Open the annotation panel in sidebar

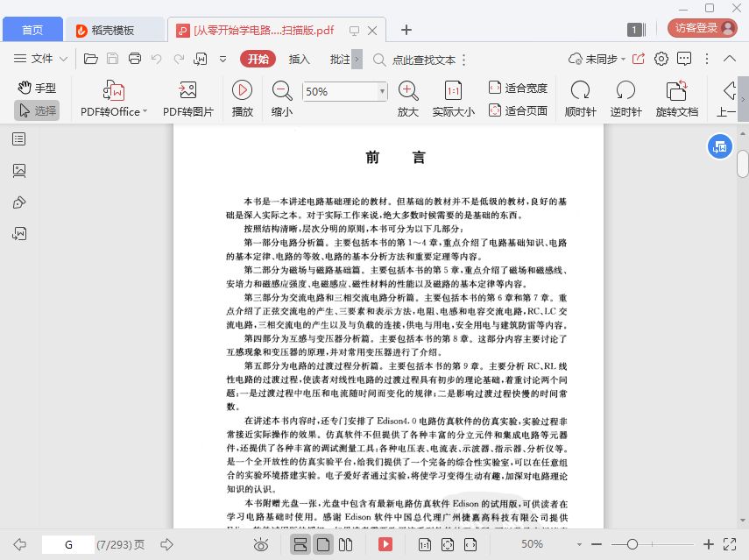coord(19,202)
